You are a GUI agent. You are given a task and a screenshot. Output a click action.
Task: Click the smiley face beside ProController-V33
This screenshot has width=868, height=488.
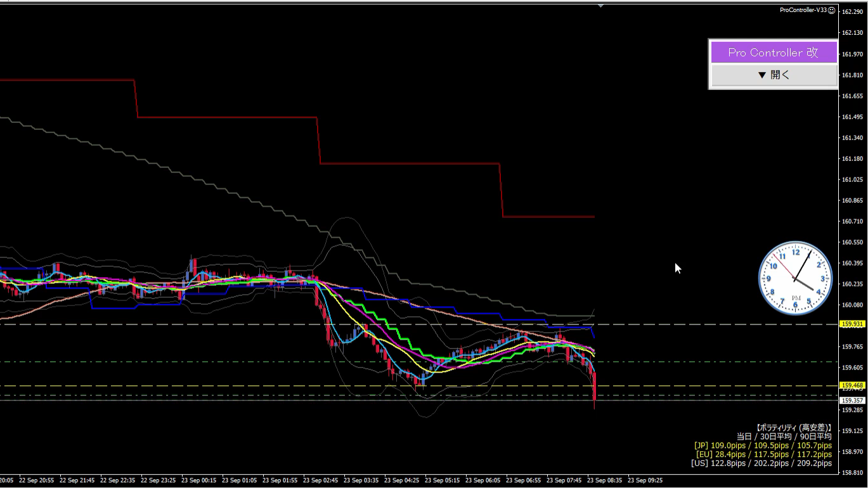(832, 10)
